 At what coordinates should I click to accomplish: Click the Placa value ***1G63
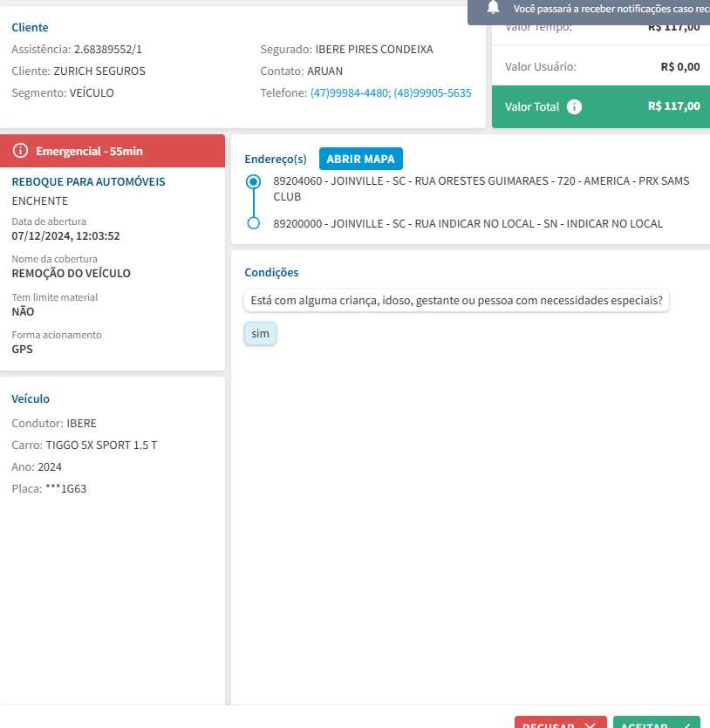65,489
